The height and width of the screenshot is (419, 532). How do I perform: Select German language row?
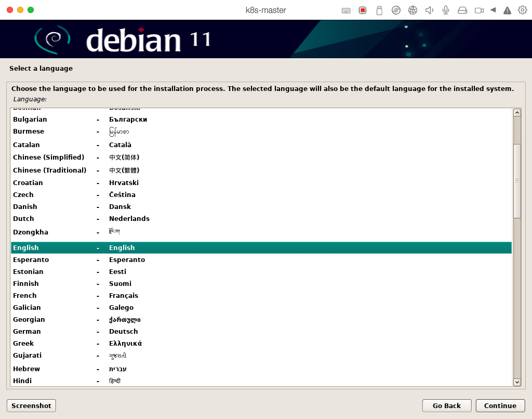pyautogui.click(x=261, y=331)
